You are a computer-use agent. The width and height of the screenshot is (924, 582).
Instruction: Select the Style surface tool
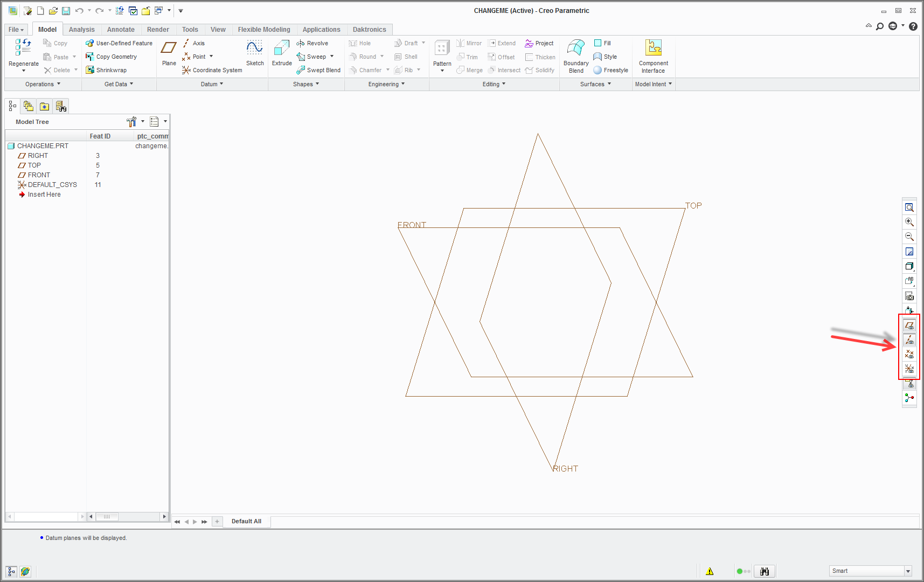click(605, 57)
